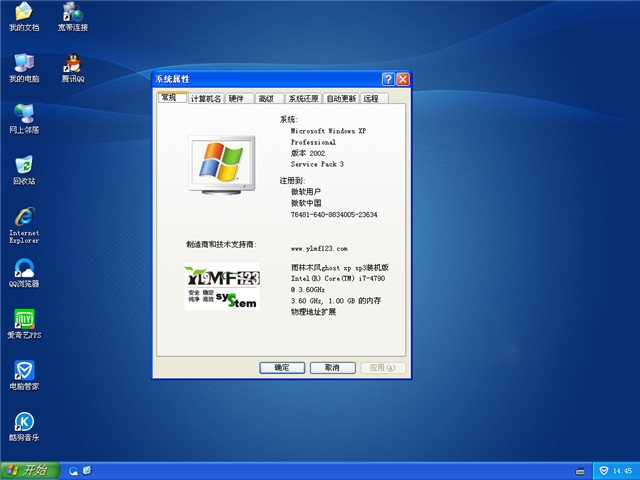
Task: Click the 微软用户 registered user text
Action: click(x=306, y=192)
